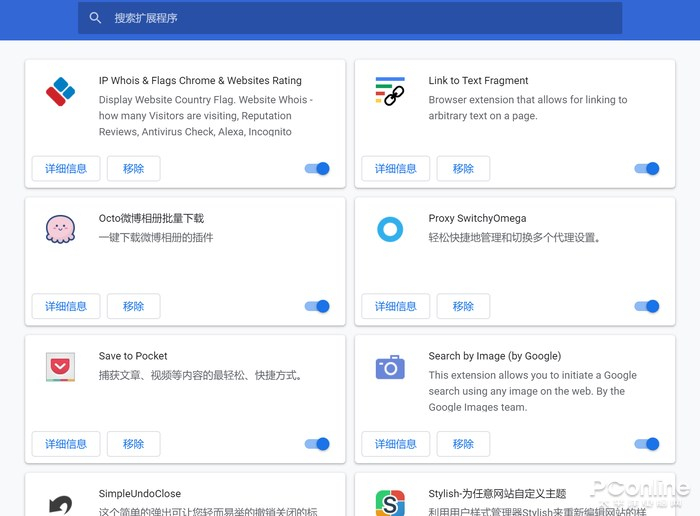This screenshot has height=516, width=700.
Task: Open 详细信息 for Search by Image
Action: (x=396, y=444)
